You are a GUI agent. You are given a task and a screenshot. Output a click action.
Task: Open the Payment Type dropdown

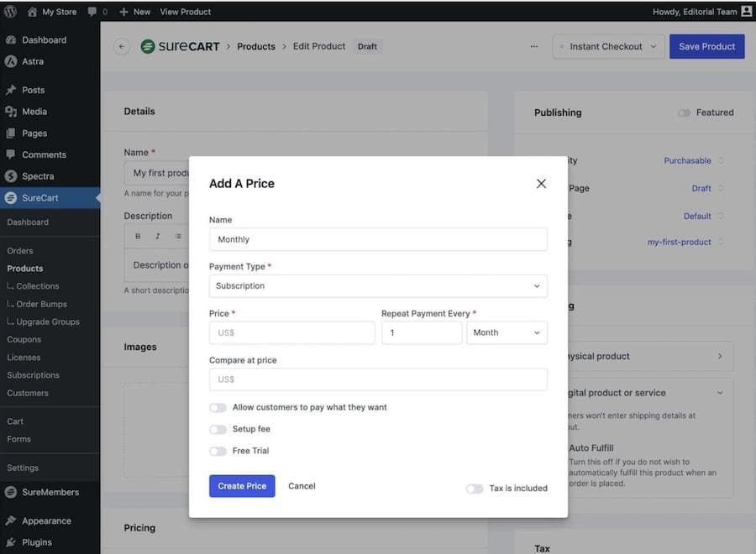(377, 285)
